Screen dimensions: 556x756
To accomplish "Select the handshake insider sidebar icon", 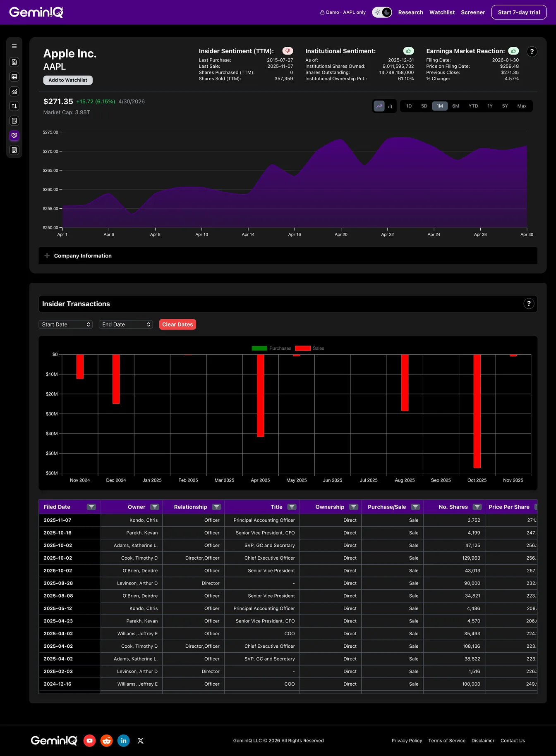I will [14, 136].
